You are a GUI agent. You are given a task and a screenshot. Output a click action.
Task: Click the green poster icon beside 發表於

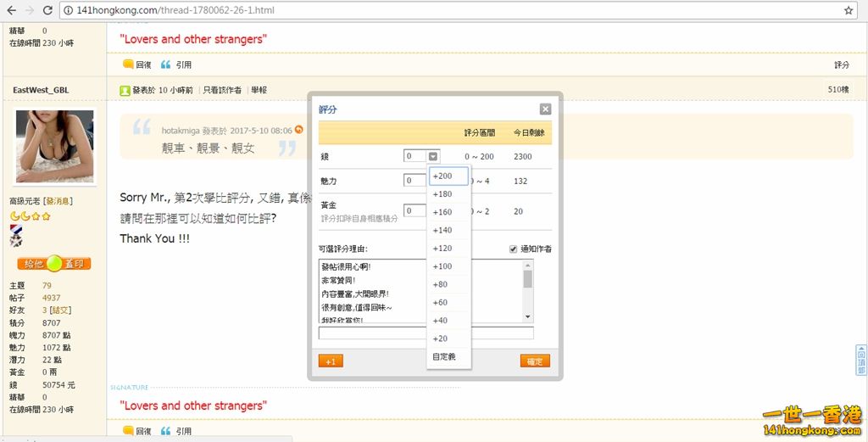click(125, 90)
